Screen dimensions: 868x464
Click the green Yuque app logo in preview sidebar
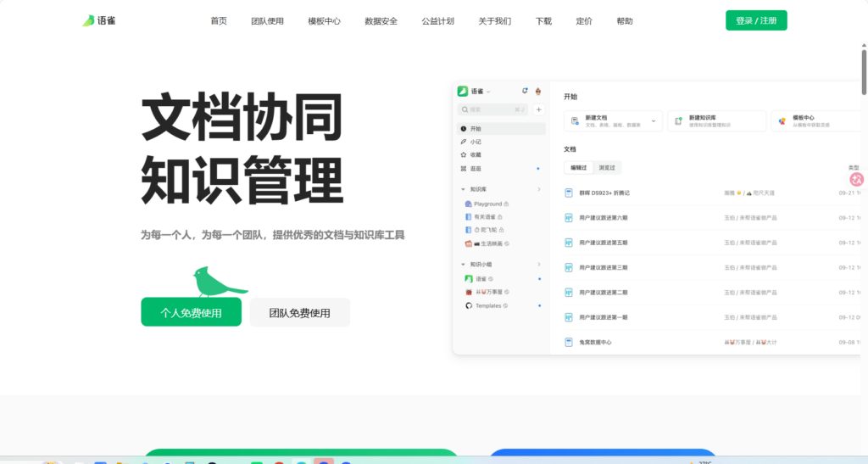[x=462, y=92]
